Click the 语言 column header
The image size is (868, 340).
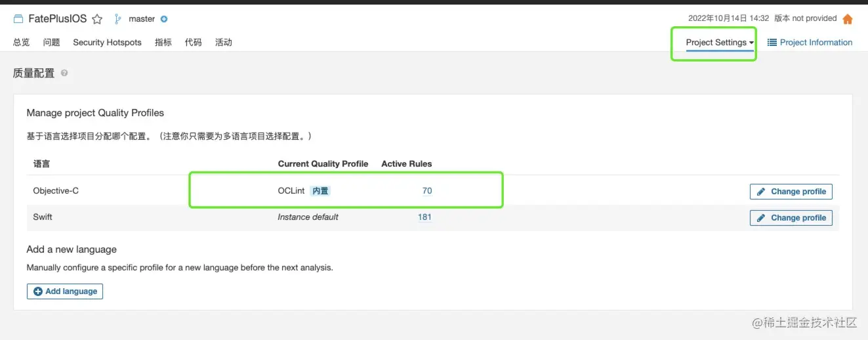click(42, 163)
